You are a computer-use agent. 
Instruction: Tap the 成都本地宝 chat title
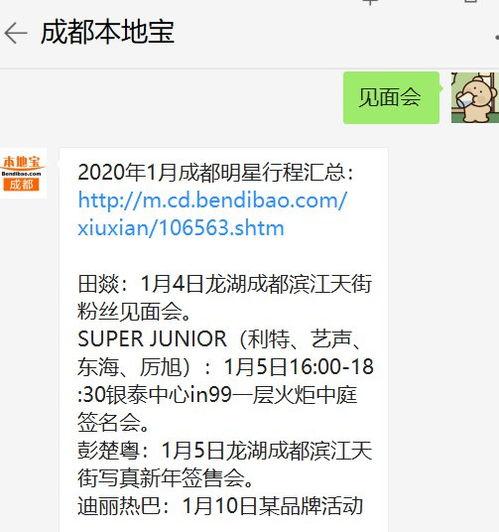tap(108, 33)
